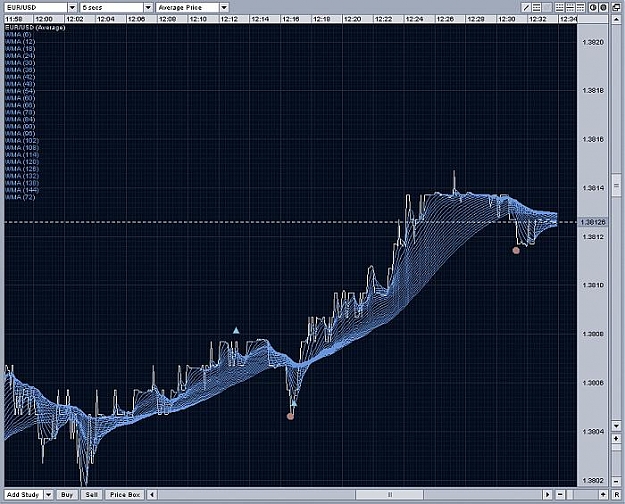Click the 12:00 time axis label
The width and height of the screenshot is (625, 504).
(43, 19)
